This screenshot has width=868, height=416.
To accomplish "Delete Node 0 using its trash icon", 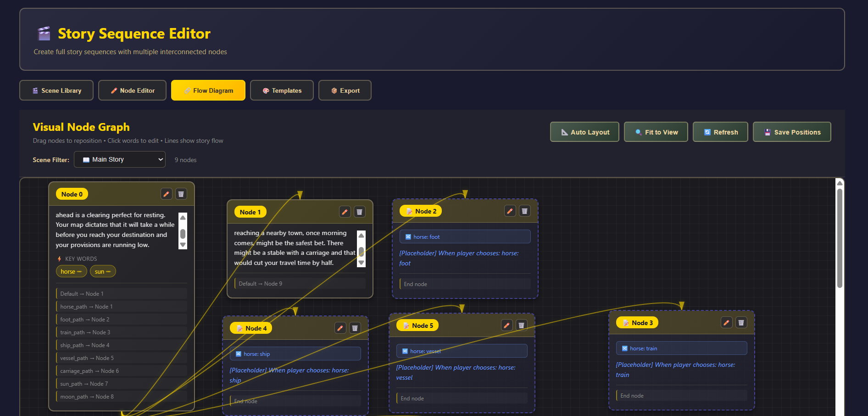I will (181, 194).
